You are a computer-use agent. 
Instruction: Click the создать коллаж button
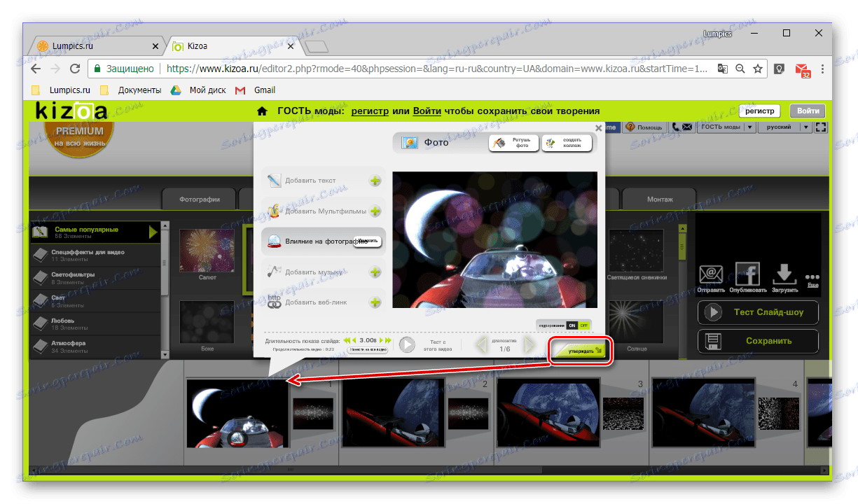[567, 143]
